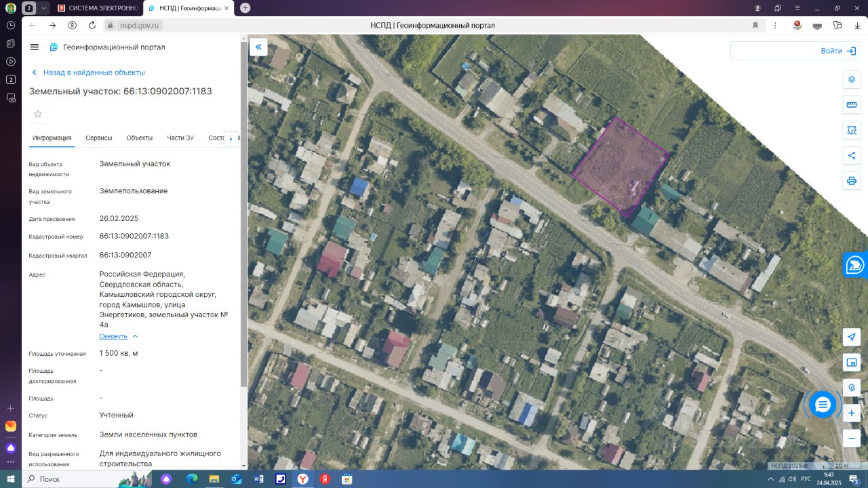Open browser history in left sidebar
The width and height of the screenshot is (868, 488).
(11, 25)
